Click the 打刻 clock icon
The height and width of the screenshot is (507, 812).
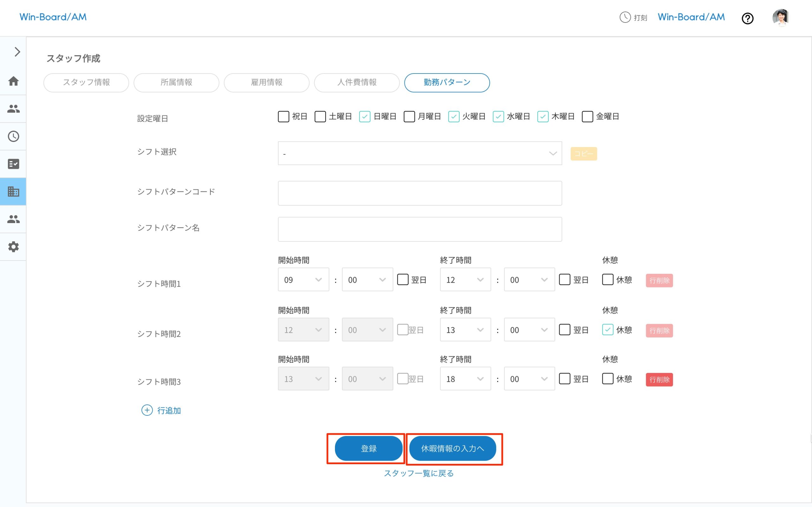tap(625, 17)
